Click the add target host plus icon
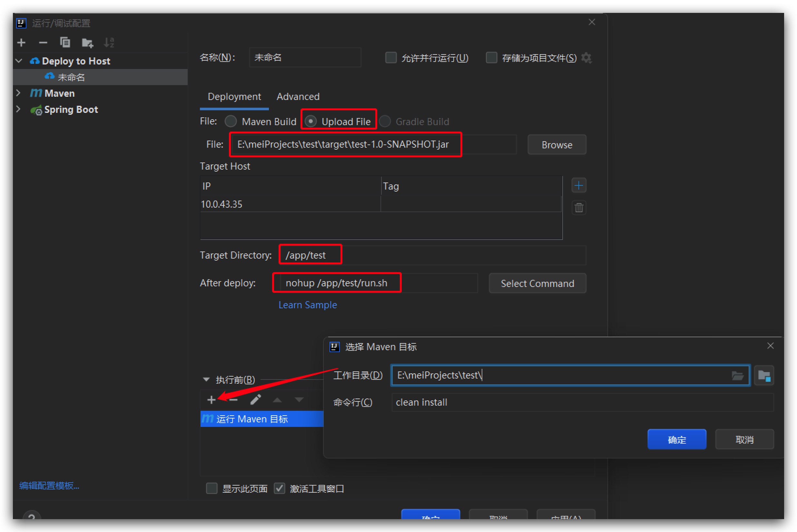 [578, 186]
